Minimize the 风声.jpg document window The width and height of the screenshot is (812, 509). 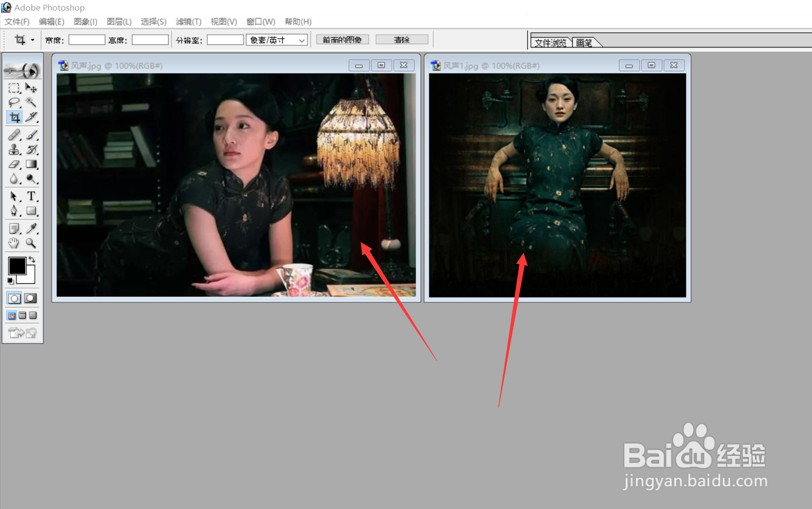click(x=359, y=65)
